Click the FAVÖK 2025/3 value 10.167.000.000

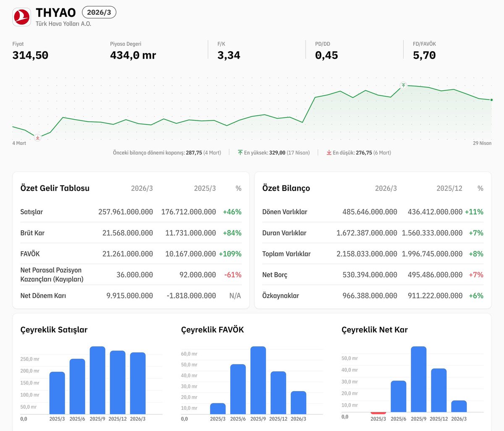click(191, 254)
